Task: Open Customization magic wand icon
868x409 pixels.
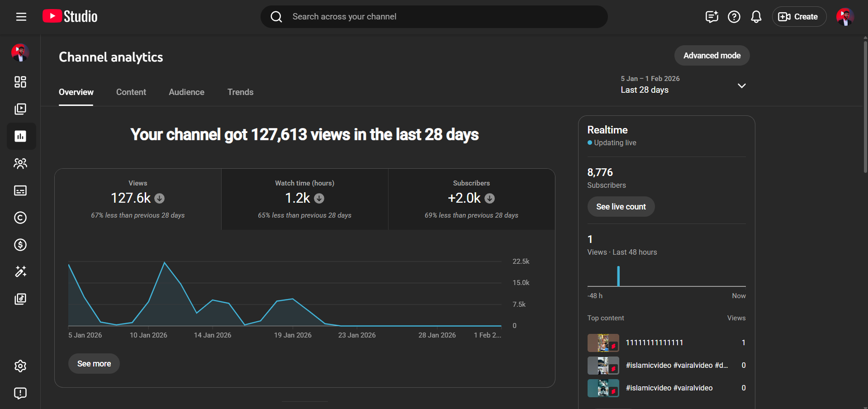Action: 20,271
